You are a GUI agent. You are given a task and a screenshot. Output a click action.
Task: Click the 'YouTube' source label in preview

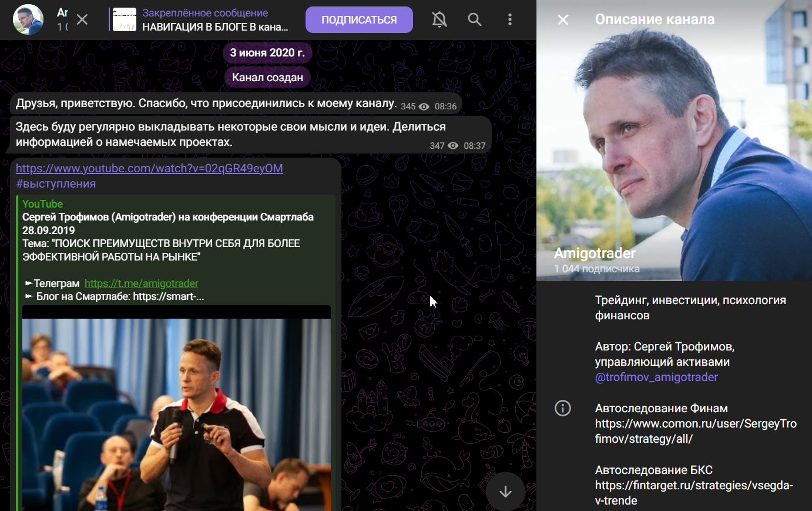(x=42, y=204)
